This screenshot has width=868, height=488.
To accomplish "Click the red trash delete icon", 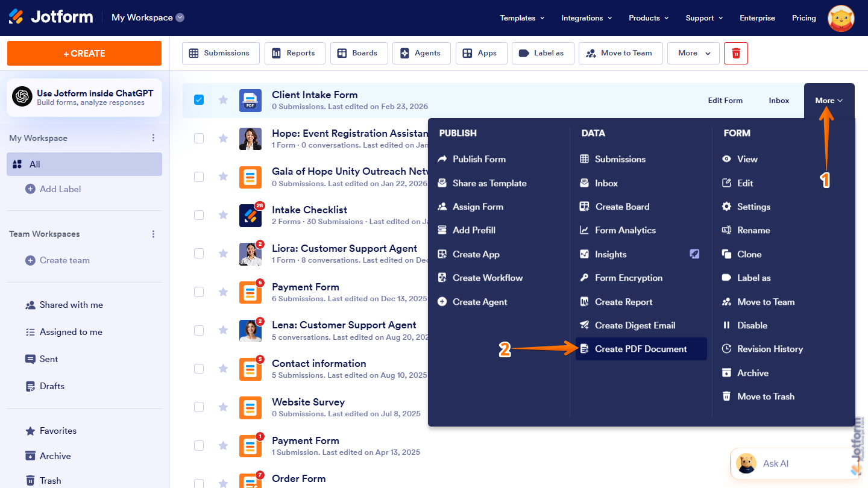I will pos(735,53).
